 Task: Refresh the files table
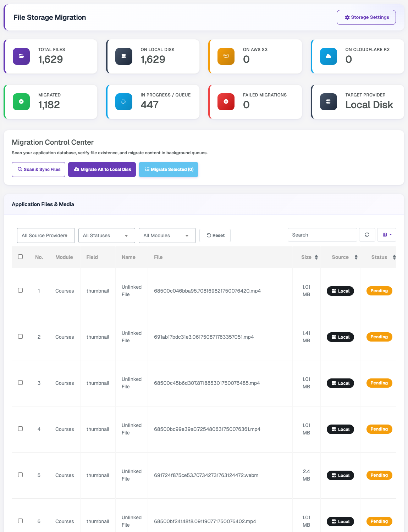tap(367, 235)
